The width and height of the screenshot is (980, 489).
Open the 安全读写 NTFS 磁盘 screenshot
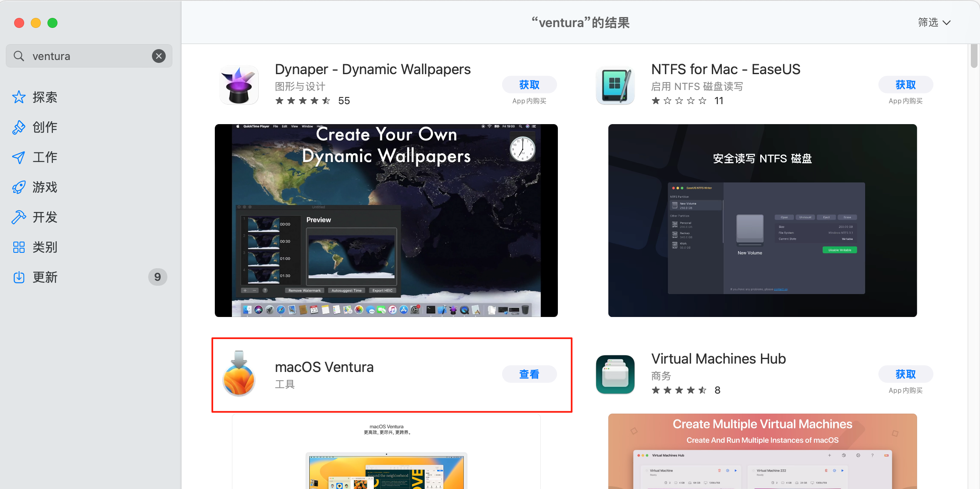click(762, 220)
